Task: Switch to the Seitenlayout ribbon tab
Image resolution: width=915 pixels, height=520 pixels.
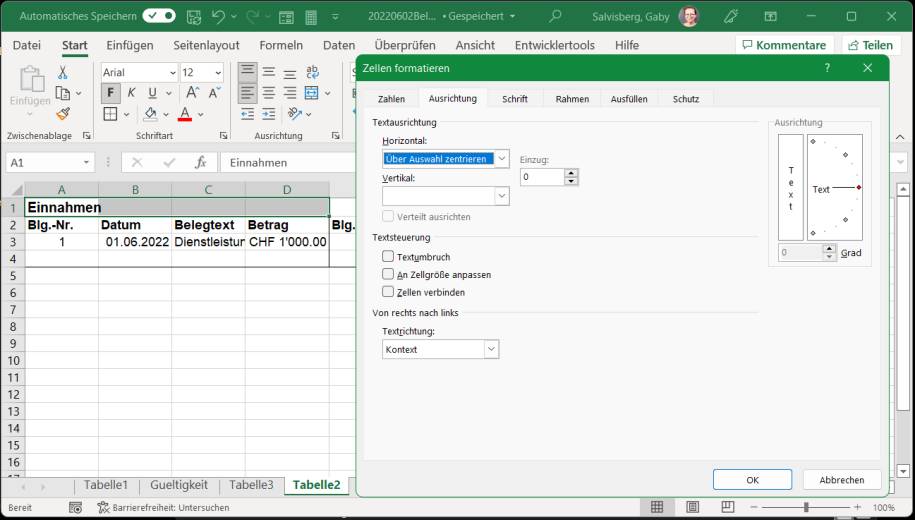Action: [x=207, y=45]
